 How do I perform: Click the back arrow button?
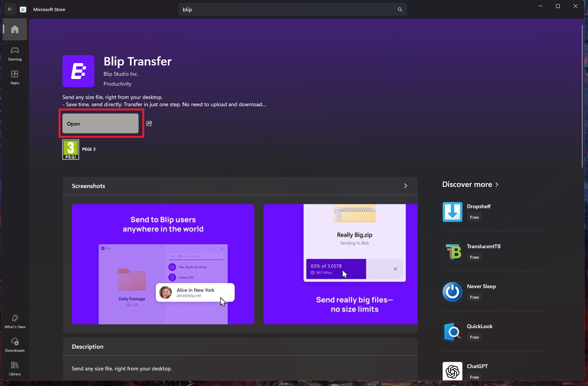(x=10, y=10)
